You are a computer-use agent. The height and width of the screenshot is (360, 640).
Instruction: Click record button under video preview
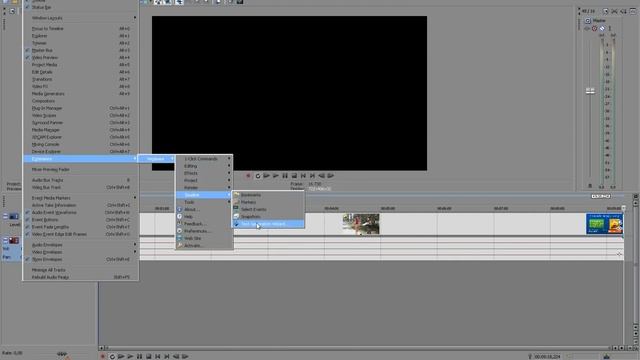point(248,176)
